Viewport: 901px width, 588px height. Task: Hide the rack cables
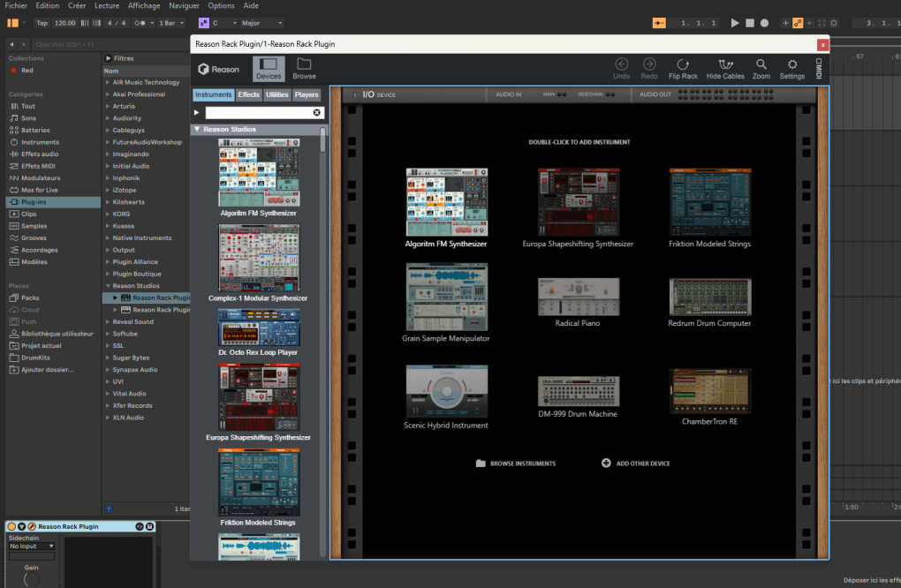[725, 68]
